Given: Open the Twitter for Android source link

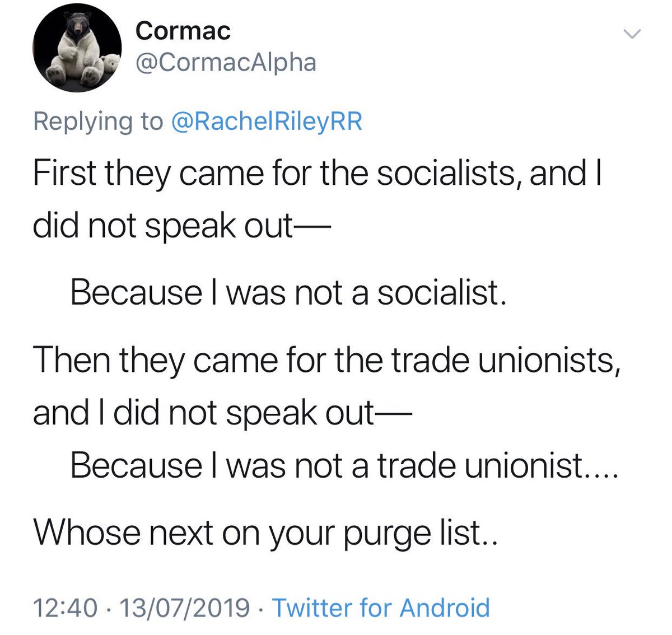Looking at the screenshot, I should tap(381, 608).
